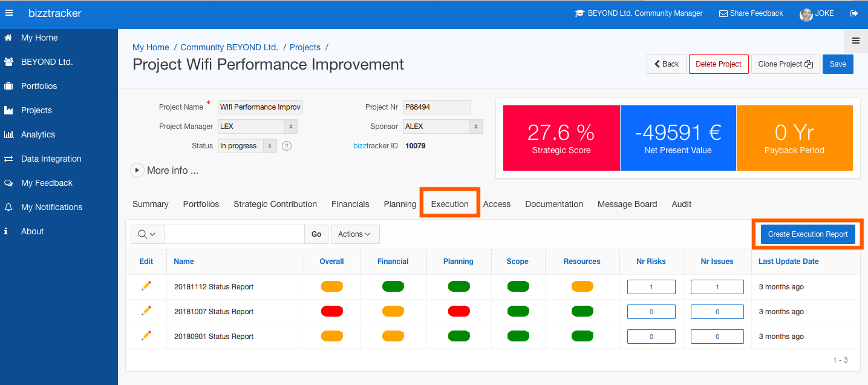
Task: Click the My Feedback chat icon
Action: (8, 183)
